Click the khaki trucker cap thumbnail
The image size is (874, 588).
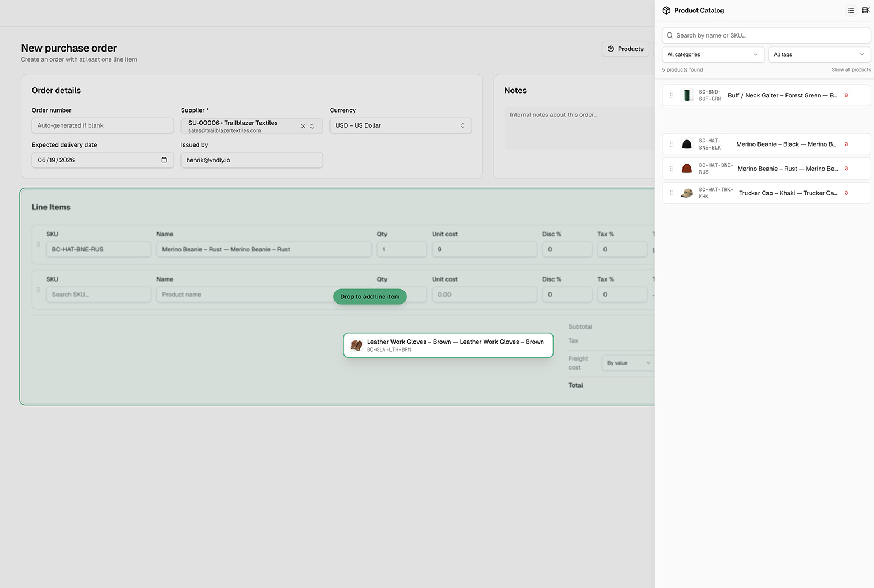point(687,193)
